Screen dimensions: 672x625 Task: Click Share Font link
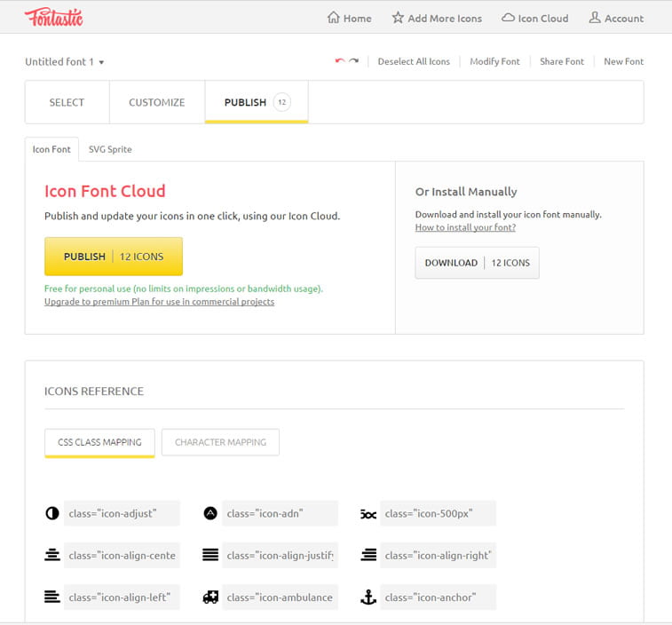click(x=561, y=62)
